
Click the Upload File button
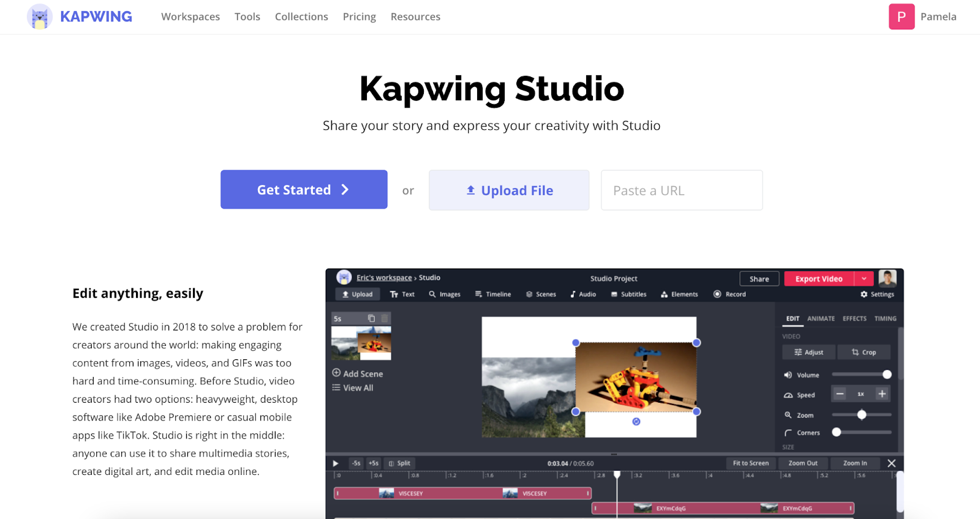click(x=509, y=190)
